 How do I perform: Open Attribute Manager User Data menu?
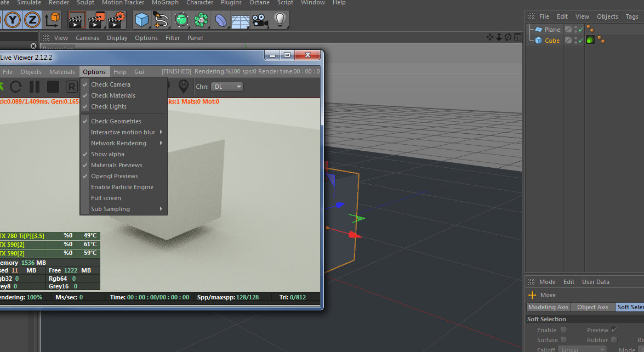pyautogui.click(x=596, y=282)
